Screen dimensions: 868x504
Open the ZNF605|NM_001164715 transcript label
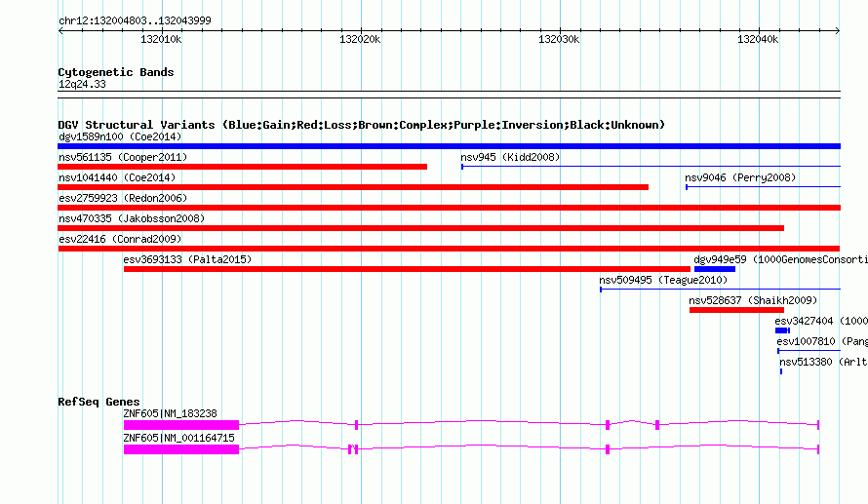tap(178, 438)
